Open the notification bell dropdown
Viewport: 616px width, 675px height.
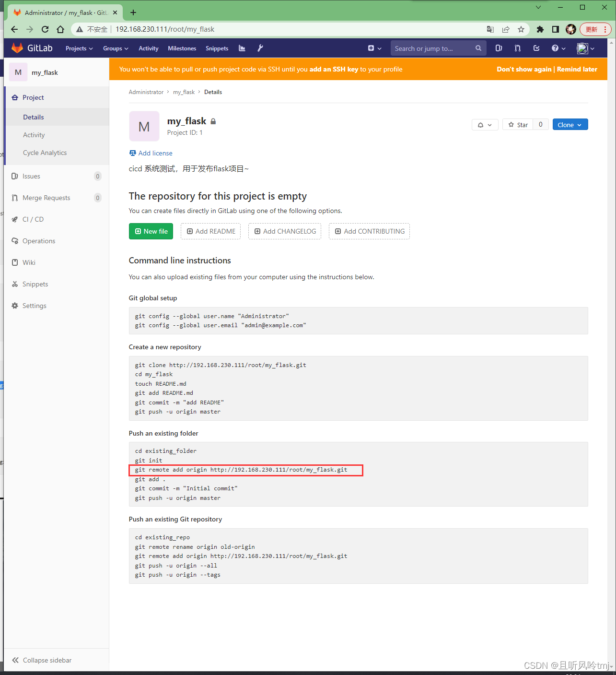(x=485, y=125)
